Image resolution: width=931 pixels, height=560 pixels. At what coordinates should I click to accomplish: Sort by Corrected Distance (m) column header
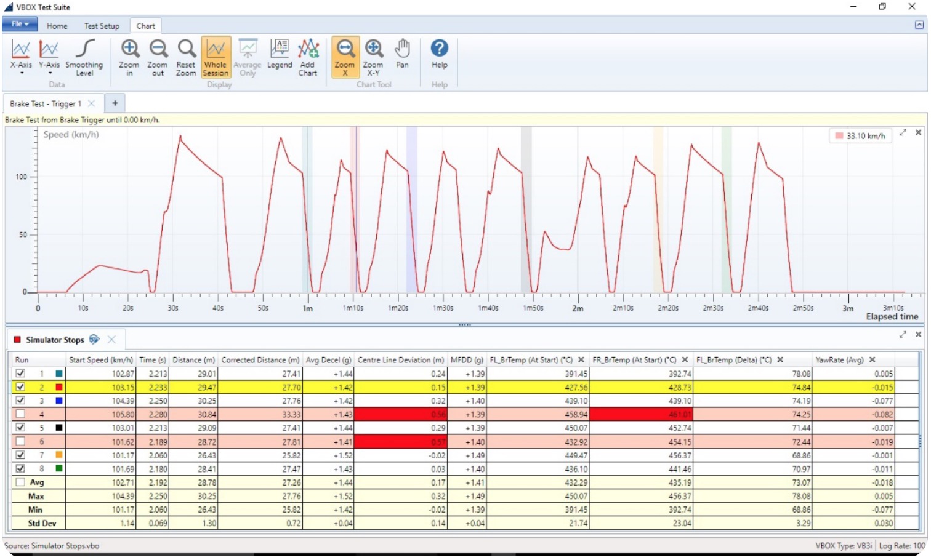click(x=260, y=360)
